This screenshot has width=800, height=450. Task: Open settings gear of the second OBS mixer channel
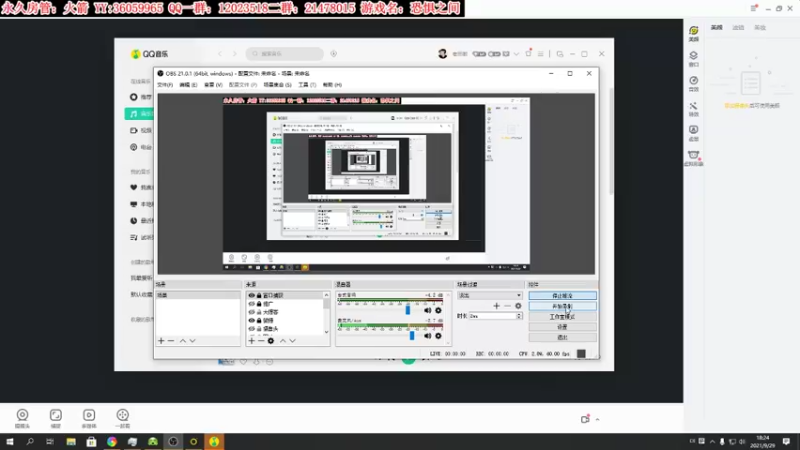[x=438, y=336]
